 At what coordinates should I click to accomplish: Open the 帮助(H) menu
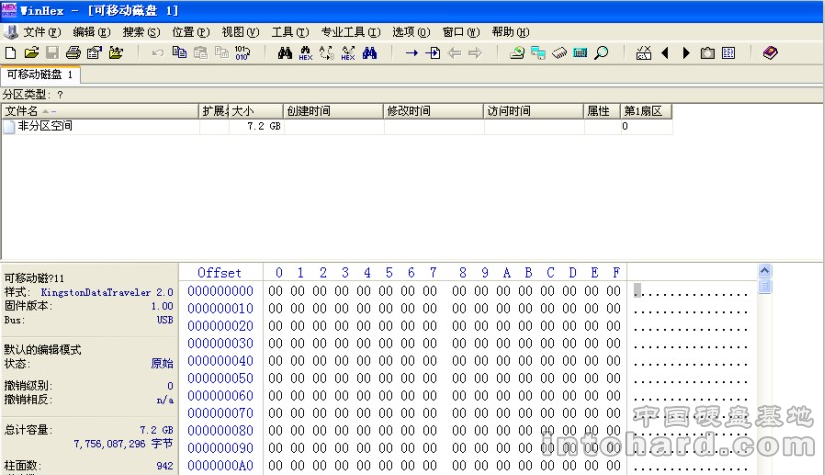point(510,32)
